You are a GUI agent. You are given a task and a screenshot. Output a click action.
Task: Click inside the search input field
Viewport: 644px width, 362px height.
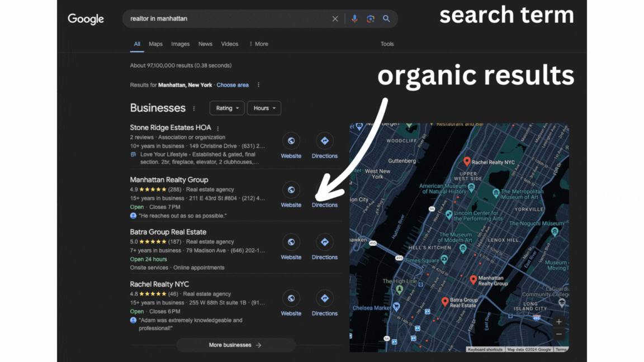pos(224,18)
